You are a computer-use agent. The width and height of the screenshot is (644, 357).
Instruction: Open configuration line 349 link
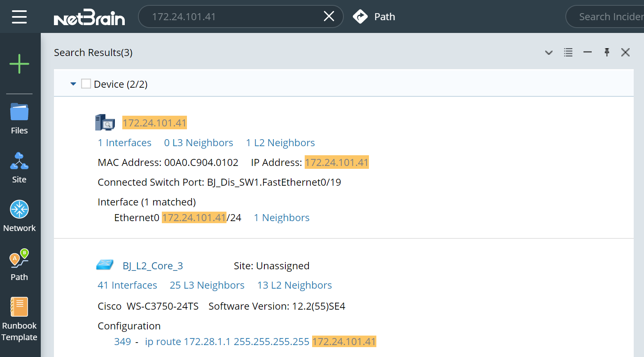pyautogui.click(x=123, y=342)
